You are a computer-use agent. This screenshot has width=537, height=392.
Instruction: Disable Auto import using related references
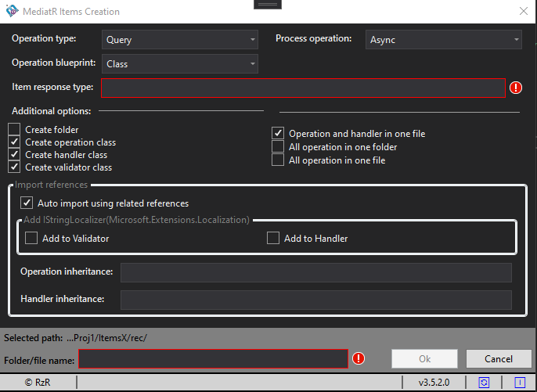(27, 203)
